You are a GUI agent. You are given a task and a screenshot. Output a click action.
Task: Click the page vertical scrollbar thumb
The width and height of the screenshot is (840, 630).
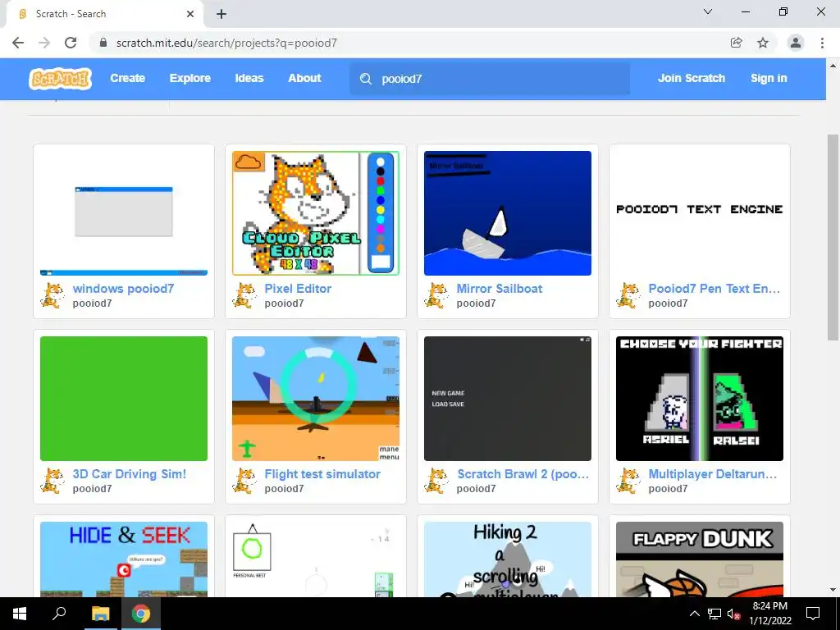833,237
